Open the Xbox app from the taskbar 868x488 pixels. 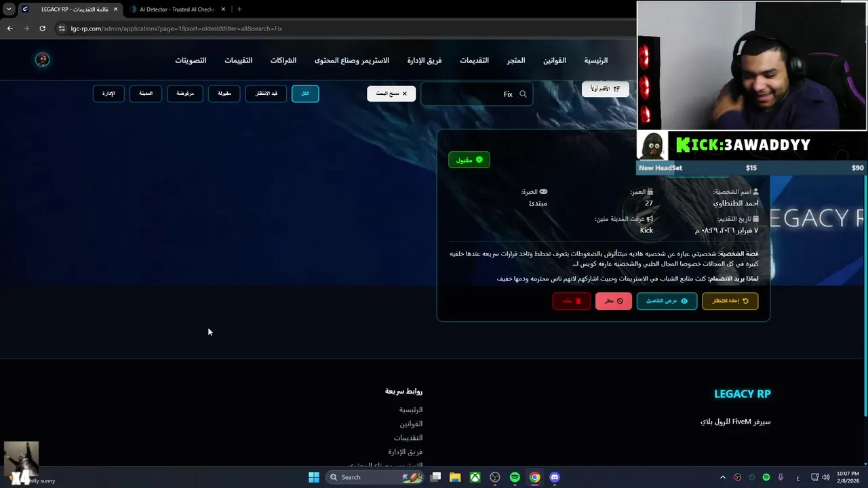pos(475,477)
